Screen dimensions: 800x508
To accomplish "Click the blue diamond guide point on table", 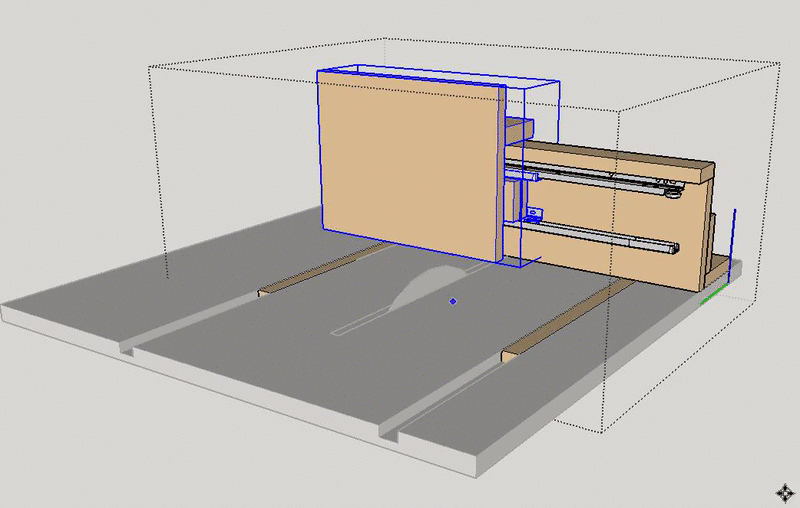I will [453, 301].
